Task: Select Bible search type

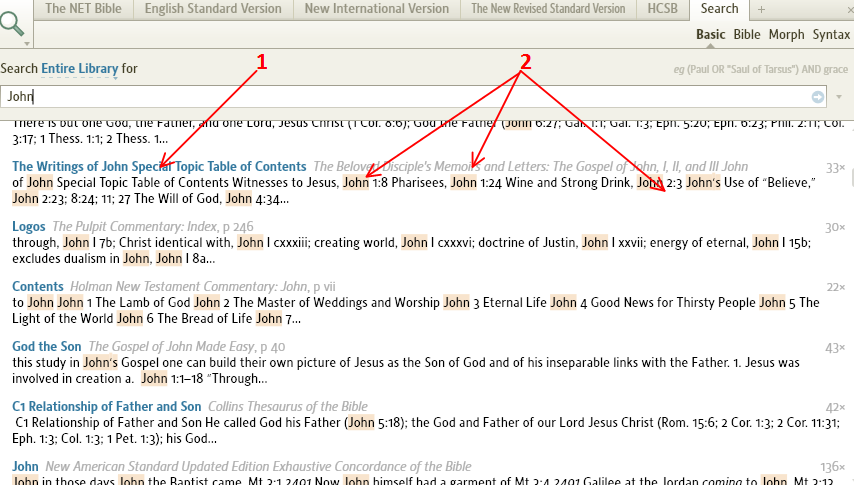Action: [x=747, y=34]
